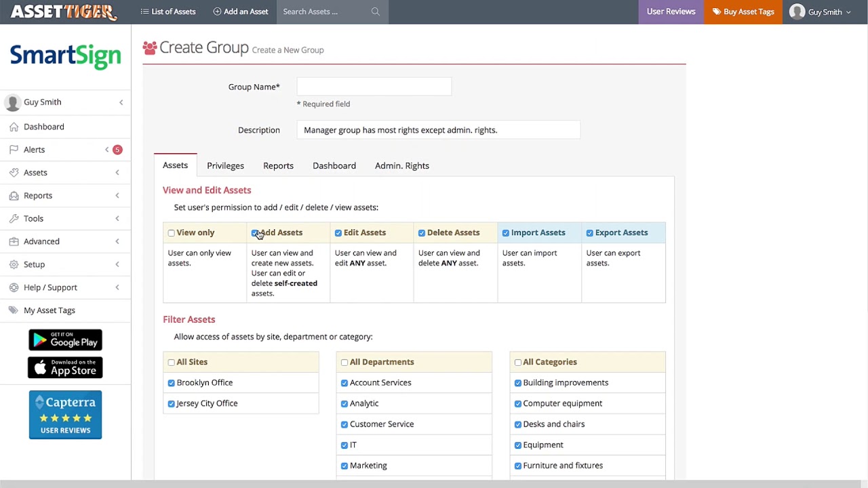The width and height of the screenshot is (868, 488).
Task: Open the App Store download badge
Action: 65,367
